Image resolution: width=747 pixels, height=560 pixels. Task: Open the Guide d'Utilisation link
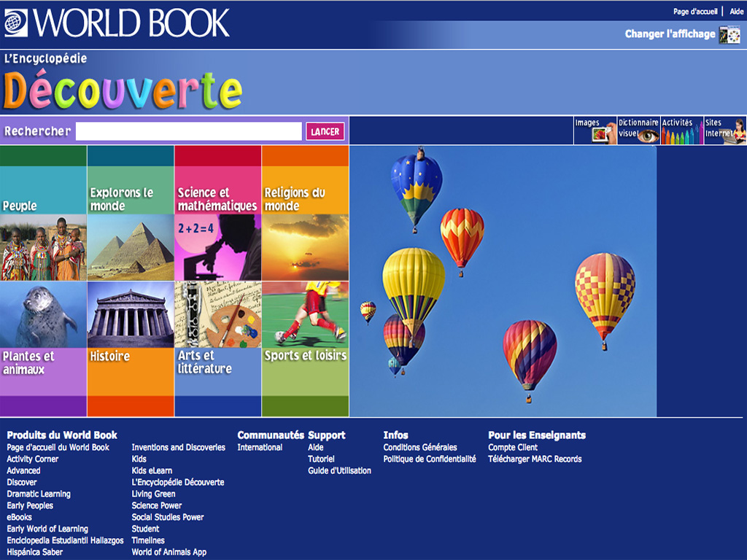(339, 470)
